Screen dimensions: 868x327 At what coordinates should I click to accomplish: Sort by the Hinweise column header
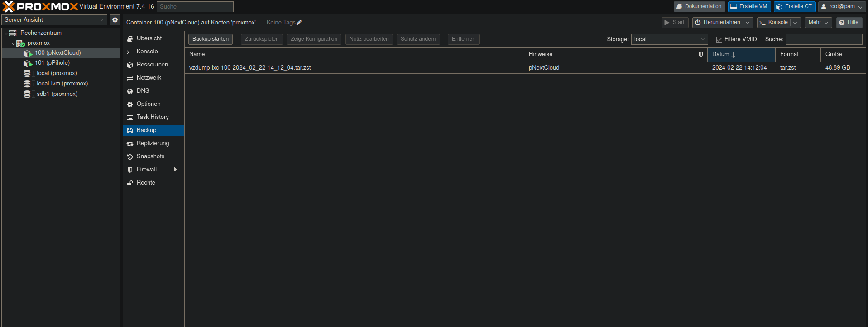click(x=609, y=54)
